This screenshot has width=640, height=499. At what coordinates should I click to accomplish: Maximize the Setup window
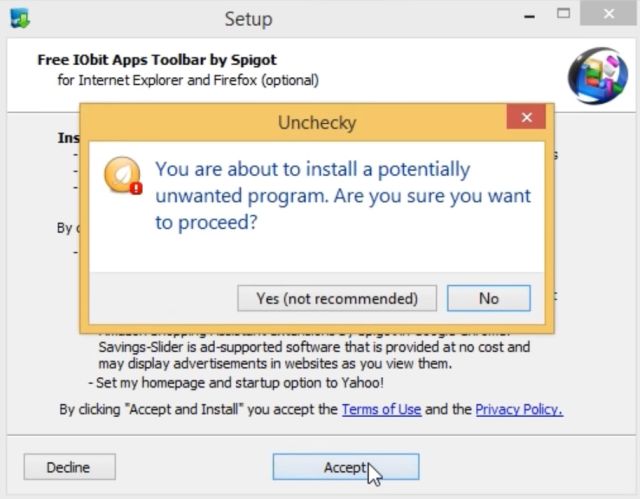pos(563,14)
